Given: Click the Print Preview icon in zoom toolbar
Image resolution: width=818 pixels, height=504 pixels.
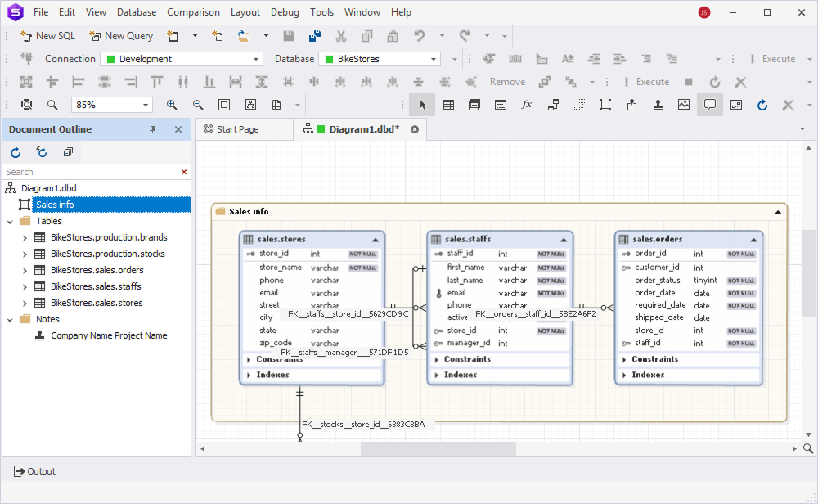Looking at the screenshot, I should click(x=26, y=105).
